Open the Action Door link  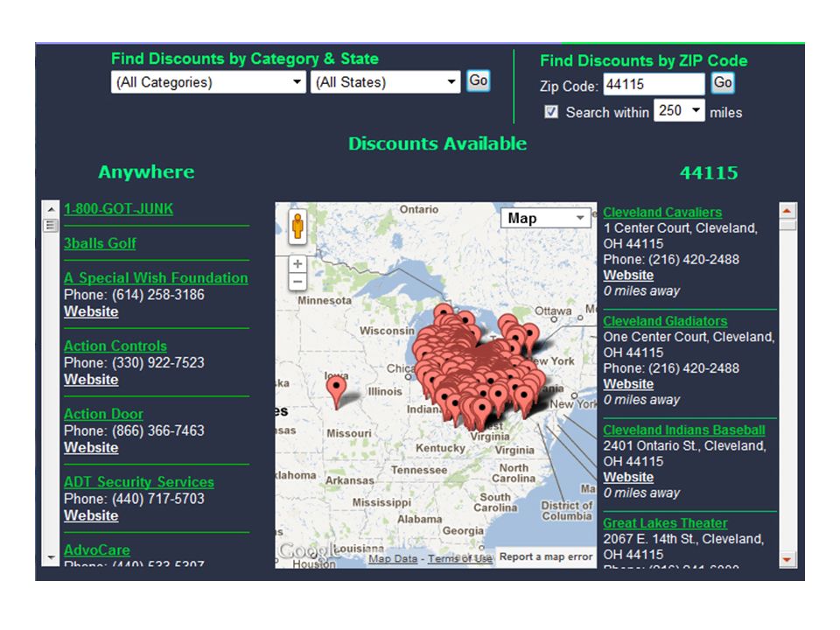(103, 414)
